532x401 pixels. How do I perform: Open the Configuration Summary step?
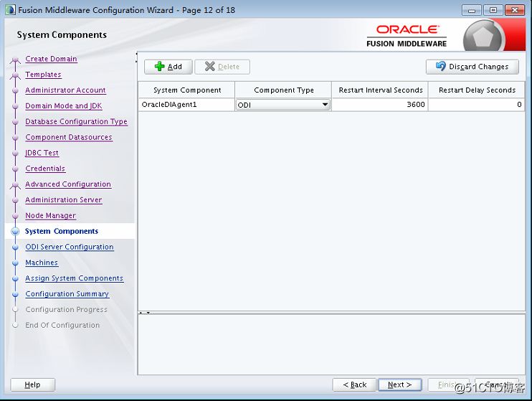[67, 293]
